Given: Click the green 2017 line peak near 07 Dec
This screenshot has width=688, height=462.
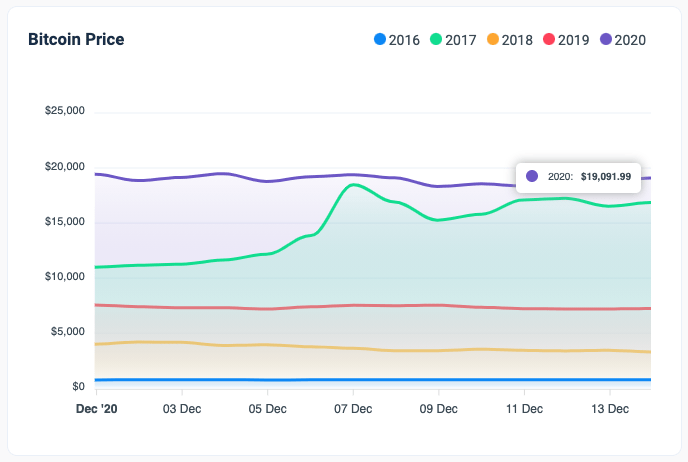Looking at the screenshot, I should click(x=354, y=185).
